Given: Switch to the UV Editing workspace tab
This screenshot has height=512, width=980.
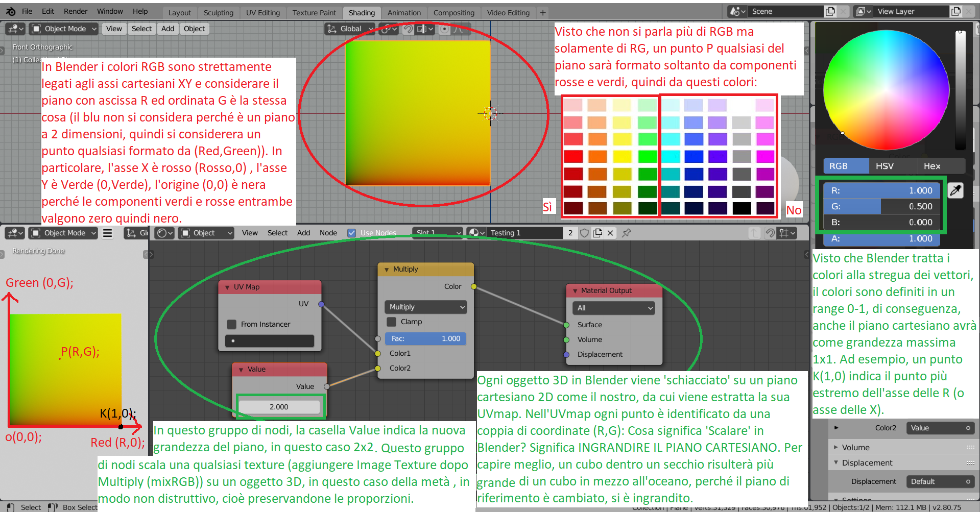Looking at the screenshot, I should point(263,13).
